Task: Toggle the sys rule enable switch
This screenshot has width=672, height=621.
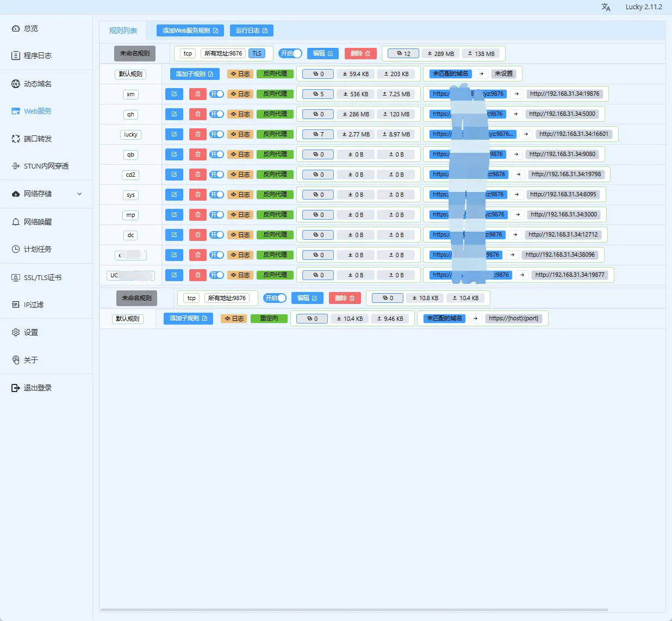Action: [217, 195]
